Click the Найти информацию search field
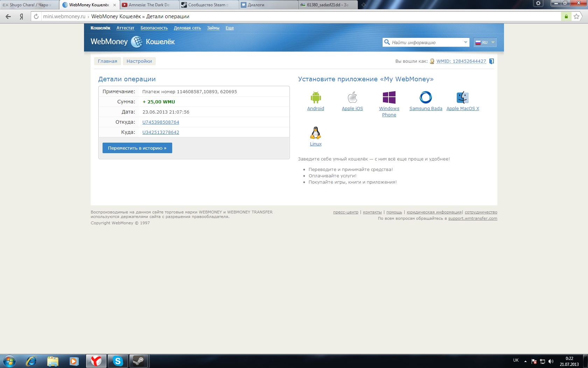Viewport: 588px width, 368px height. pos(426,42)
